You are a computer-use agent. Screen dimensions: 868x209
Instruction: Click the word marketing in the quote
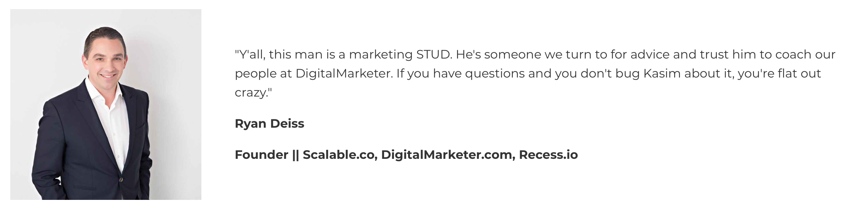point(381,55)
